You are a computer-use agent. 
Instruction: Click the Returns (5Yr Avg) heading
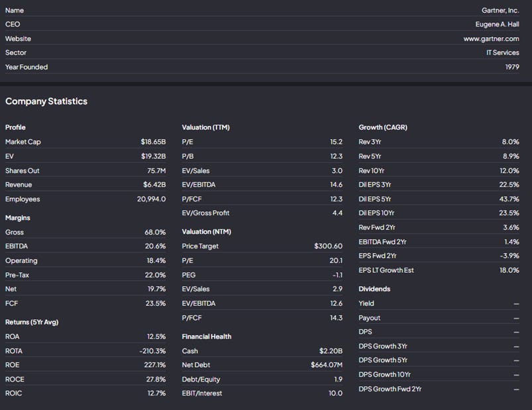(x=32, y=322)
